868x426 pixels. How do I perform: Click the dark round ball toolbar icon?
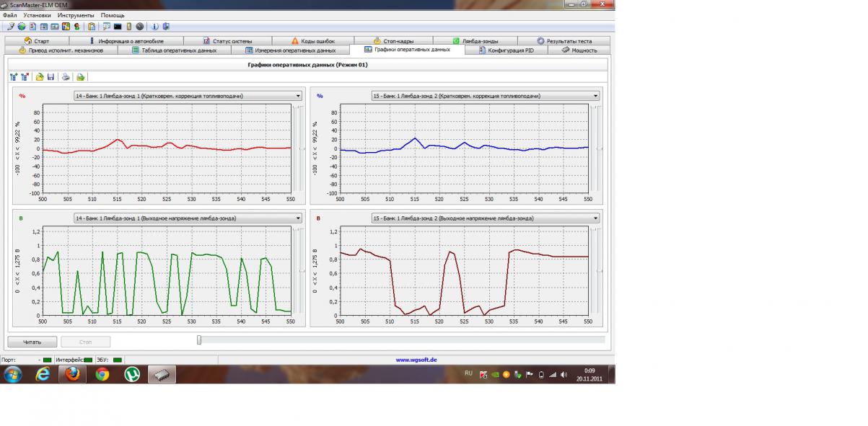(139, 27)
